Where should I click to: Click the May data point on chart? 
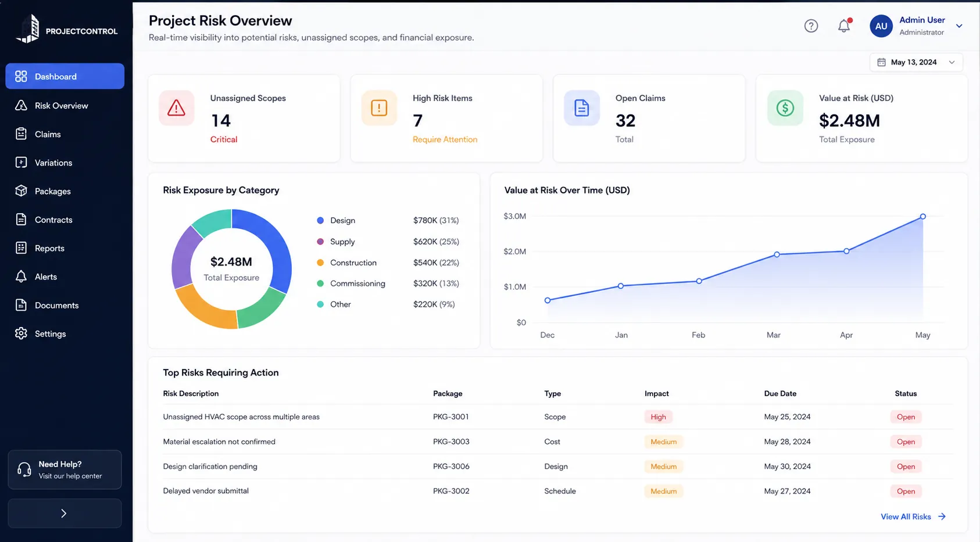pos(922,217)
